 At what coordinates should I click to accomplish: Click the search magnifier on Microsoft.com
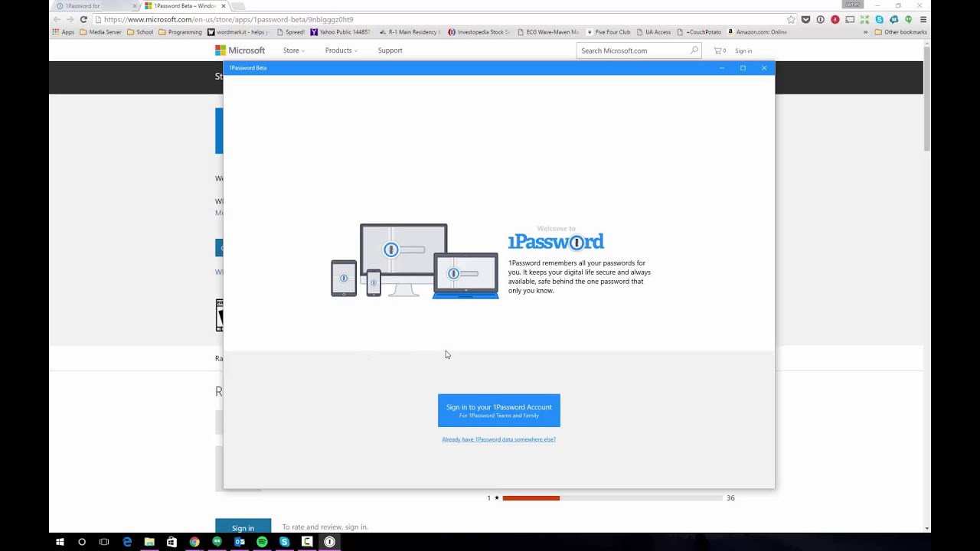tap(694, 51)
